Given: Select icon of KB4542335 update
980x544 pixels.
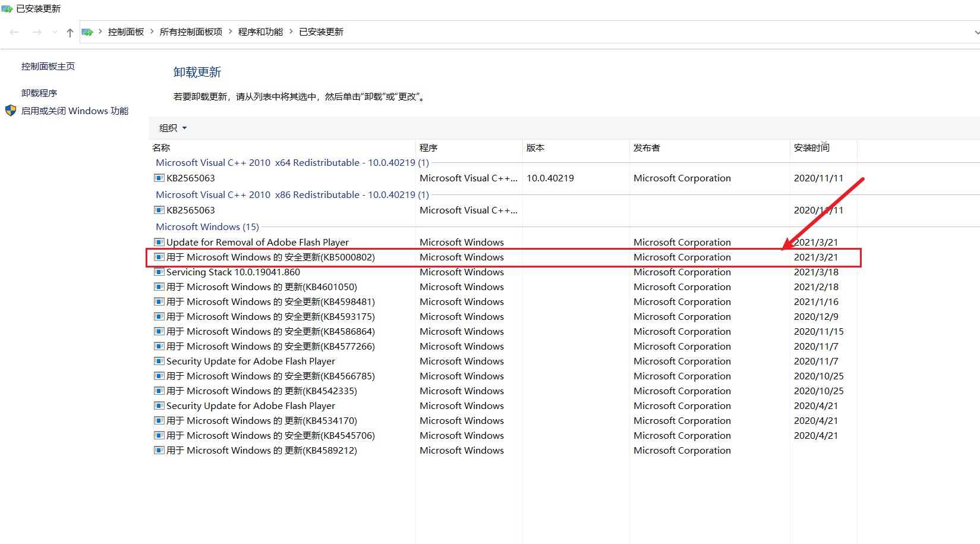Looking at the screenshot, I should click(159, 391).
